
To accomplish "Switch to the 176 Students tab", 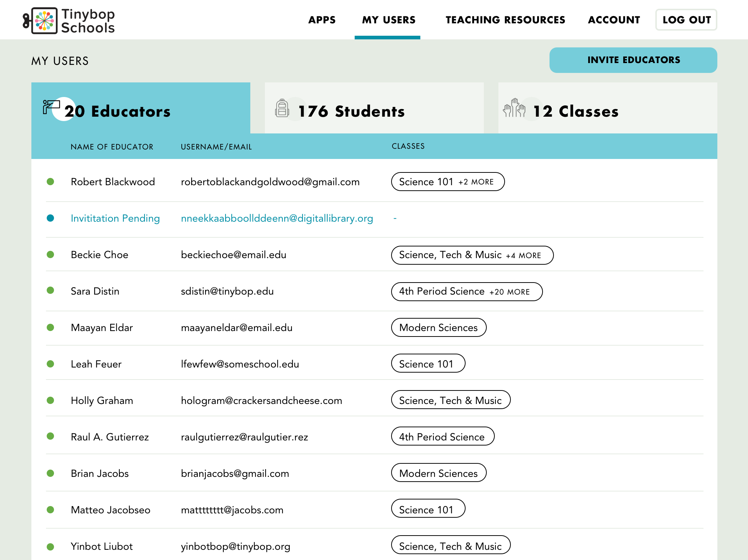I will click(x=374, y=108).
